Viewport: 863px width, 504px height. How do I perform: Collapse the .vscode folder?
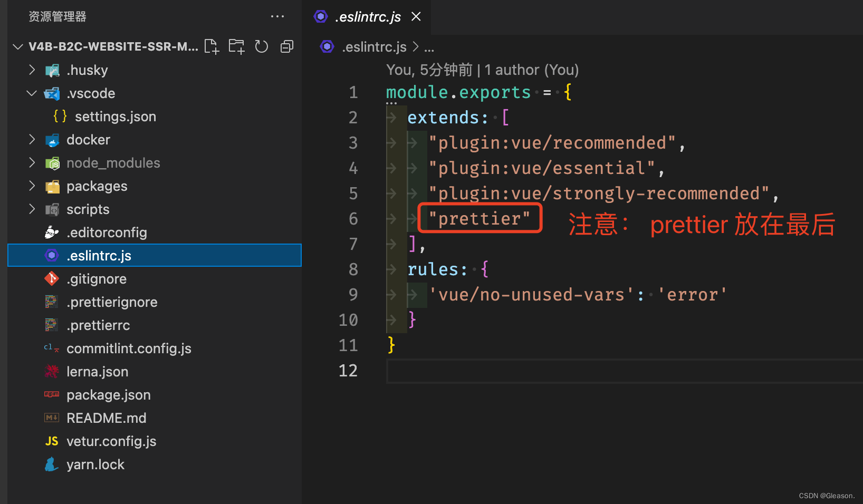click(x=32, y=93)
